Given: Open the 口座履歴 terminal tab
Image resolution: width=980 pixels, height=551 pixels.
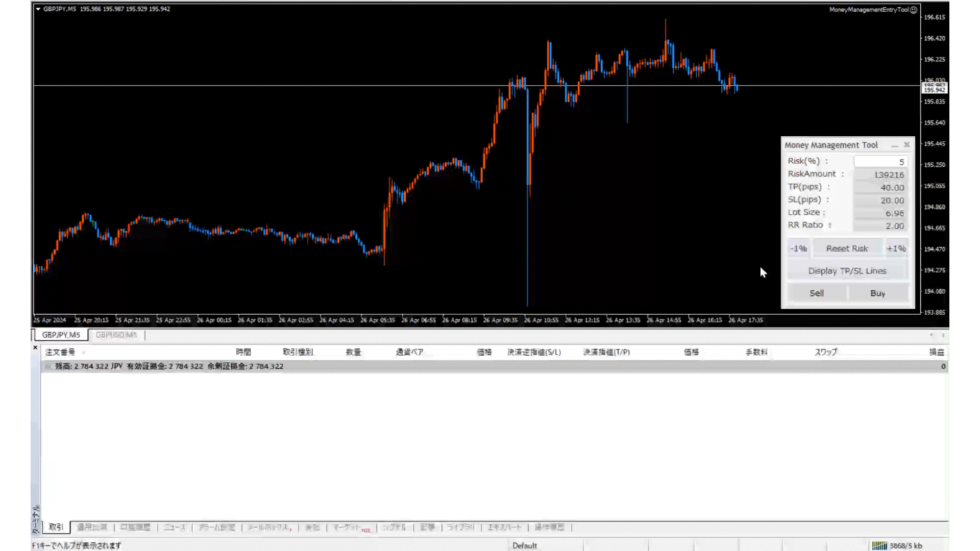Looking at the screenshot, I should [135, 527].
